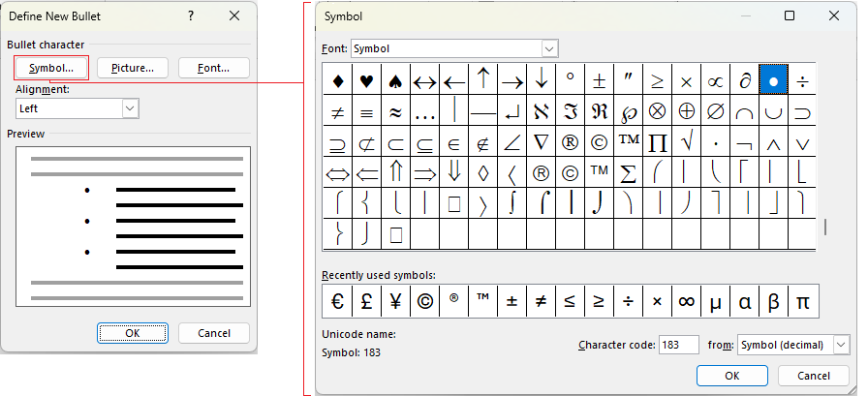
Task: Click the Symbol... button in Define New Bullet
Action: pos(51,68)
